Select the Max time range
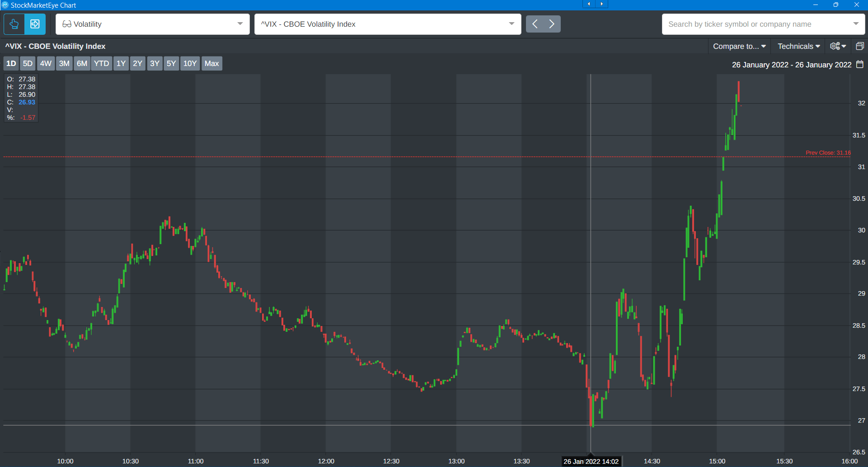Screen dimensions: 868x467 tap(211, 63)
